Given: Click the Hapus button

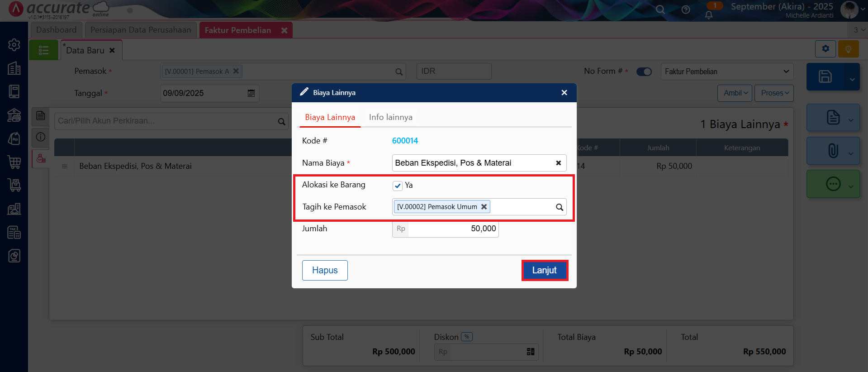Looking at the screenshot, I should [325, 270].
